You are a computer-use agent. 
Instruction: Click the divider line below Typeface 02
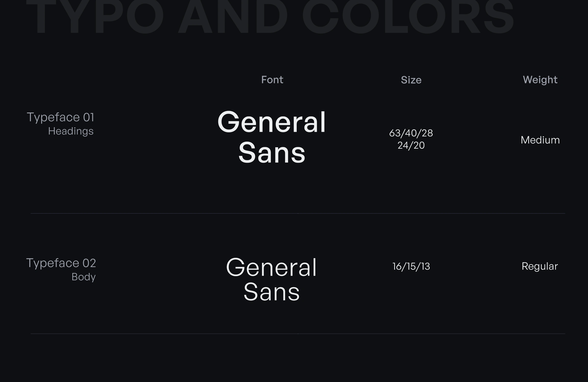(x=298, y=334)
